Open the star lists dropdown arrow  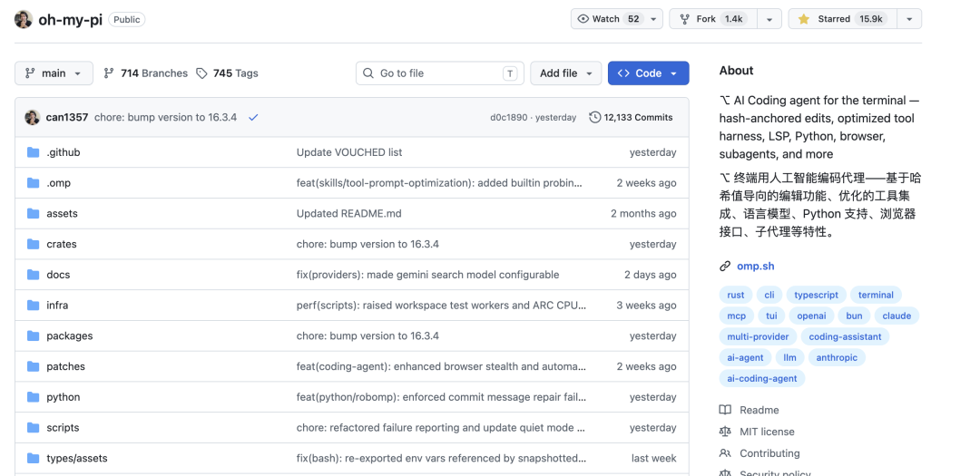click(x=909, y=19)
